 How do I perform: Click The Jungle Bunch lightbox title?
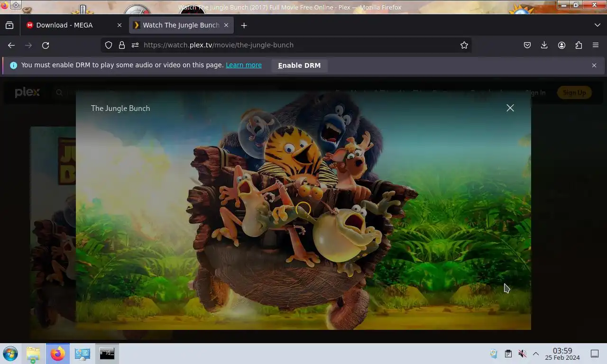(120, 109)
